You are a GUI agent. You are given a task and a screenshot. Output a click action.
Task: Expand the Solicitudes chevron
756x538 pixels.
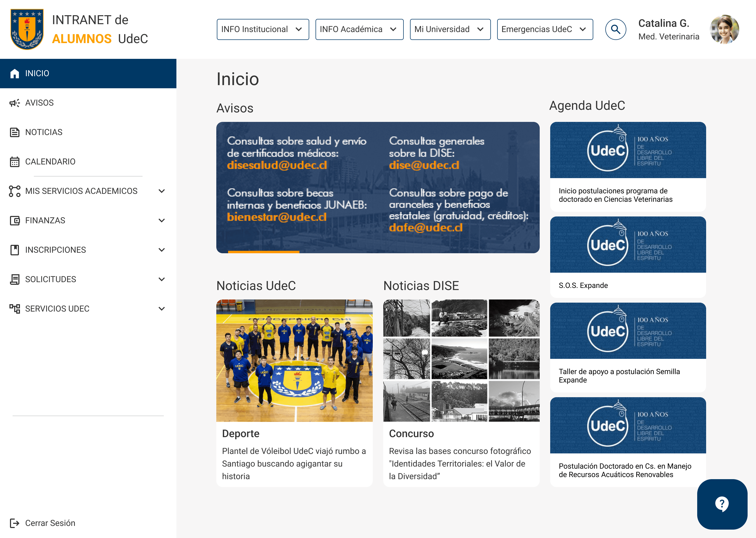161,279
